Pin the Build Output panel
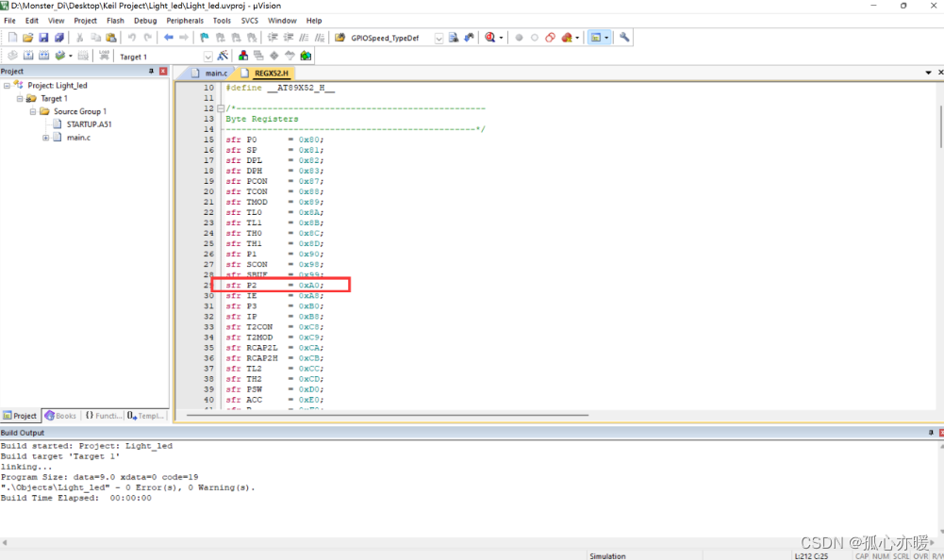 931,433
